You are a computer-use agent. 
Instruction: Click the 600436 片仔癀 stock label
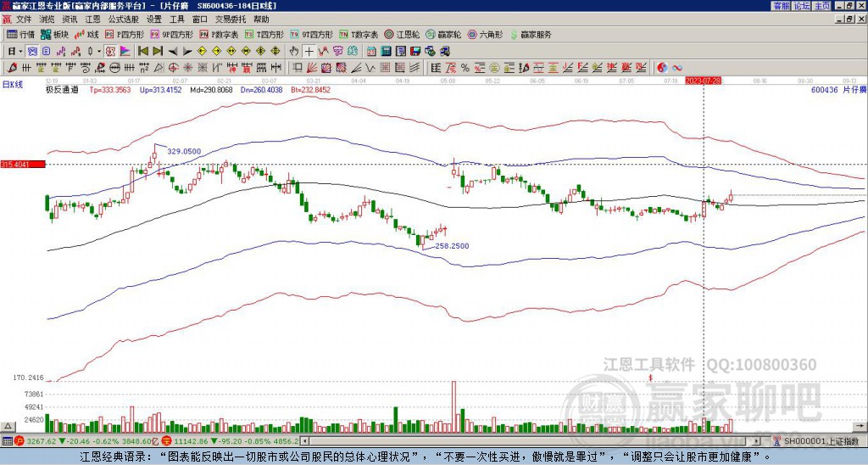click(x=838, y=90)
